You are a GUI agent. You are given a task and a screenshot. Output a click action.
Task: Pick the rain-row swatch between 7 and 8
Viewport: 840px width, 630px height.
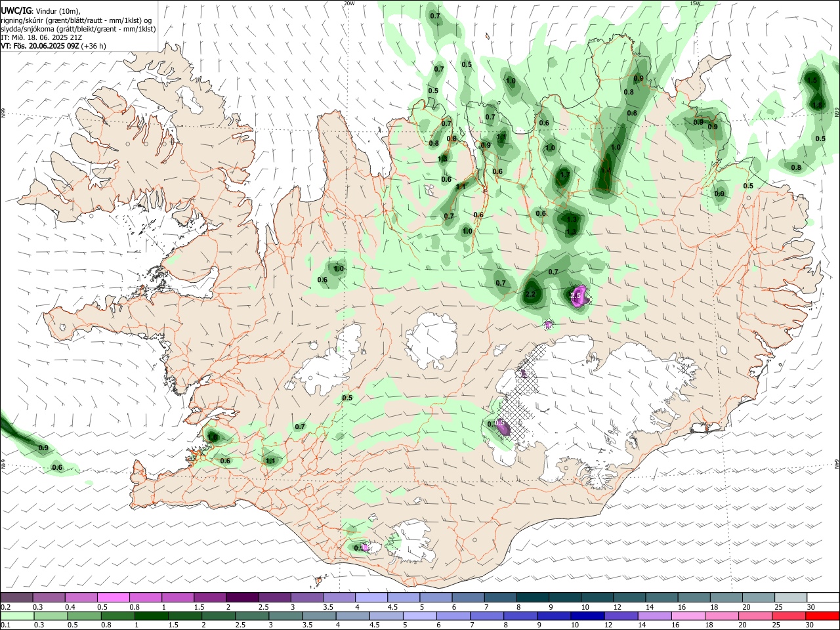tap(486, 616)
